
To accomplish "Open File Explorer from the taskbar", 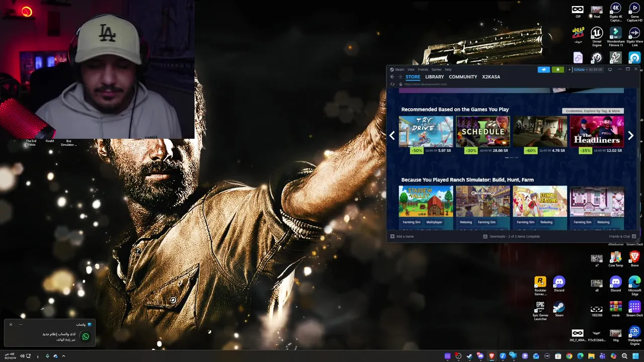I will (x=591, y=356).
